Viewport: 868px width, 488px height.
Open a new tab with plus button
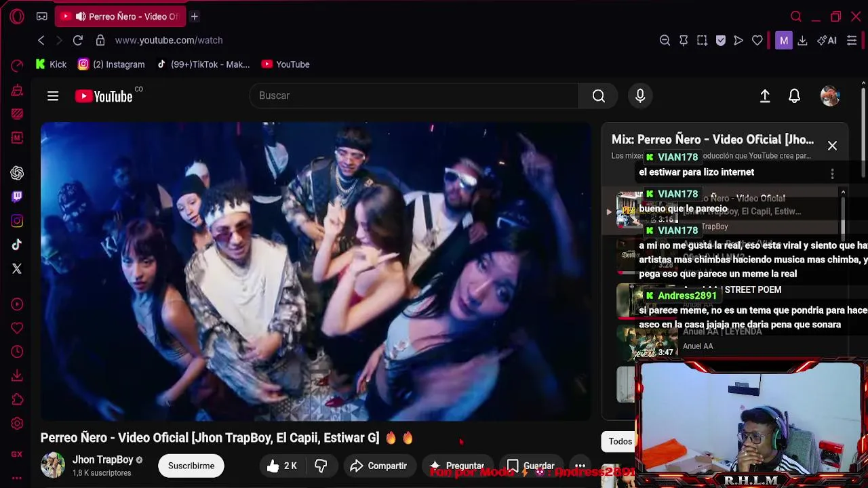(x=194, y=16)
